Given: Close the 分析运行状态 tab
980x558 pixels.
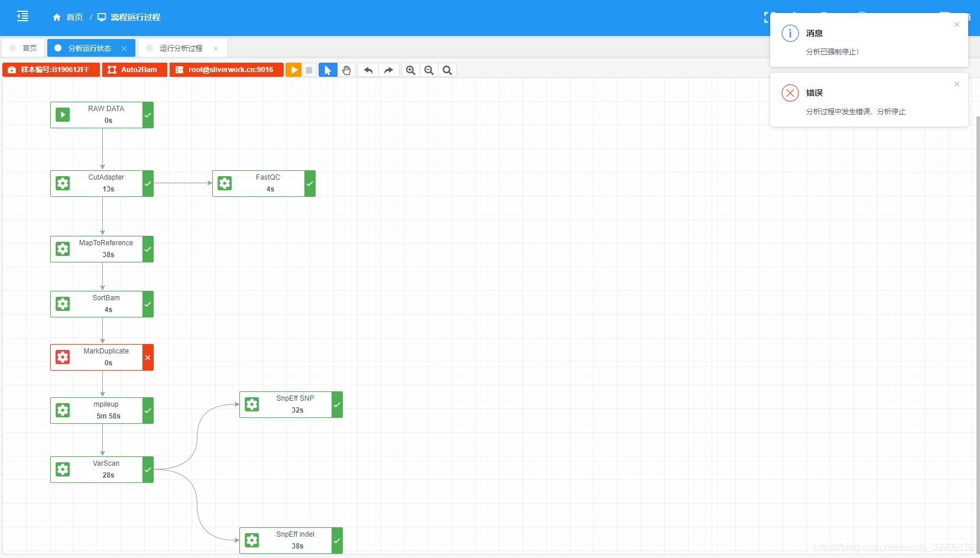Looking at the screenshot, I should pyautogui.click(x=124, y=48).
